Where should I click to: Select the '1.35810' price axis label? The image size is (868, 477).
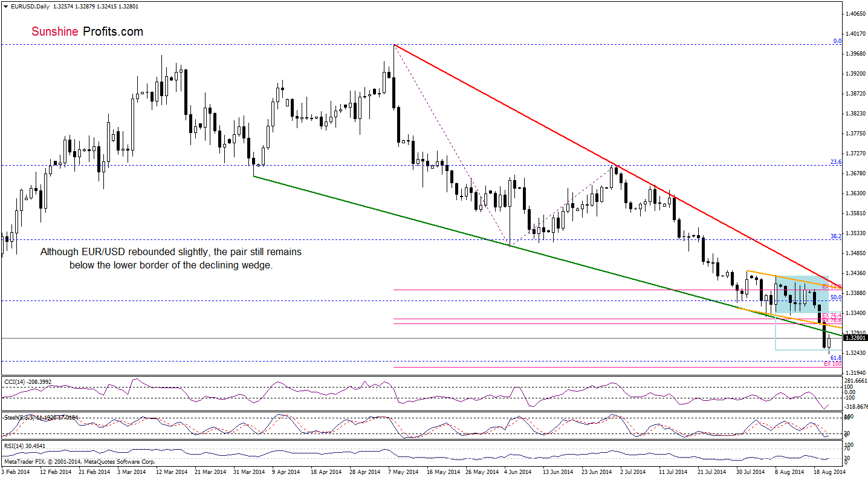point(857,213)
